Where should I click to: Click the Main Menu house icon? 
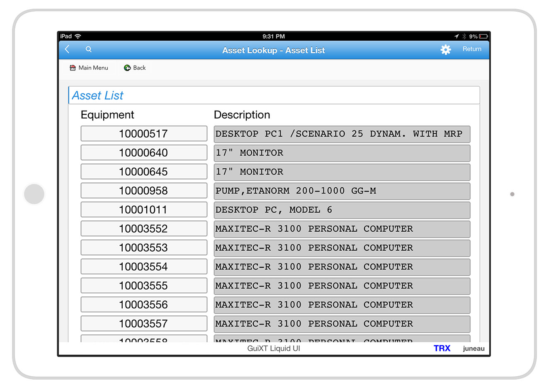(73, 68)
